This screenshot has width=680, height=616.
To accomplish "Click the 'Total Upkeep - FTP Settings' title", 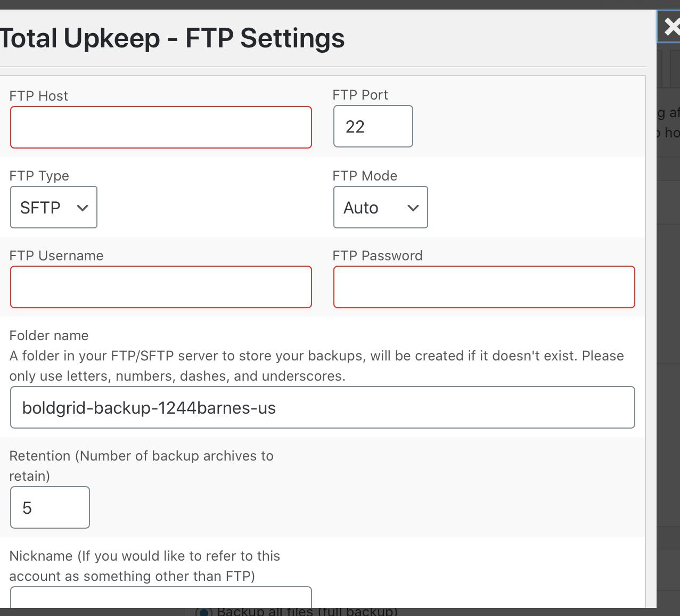I will (x=172, y=37).
